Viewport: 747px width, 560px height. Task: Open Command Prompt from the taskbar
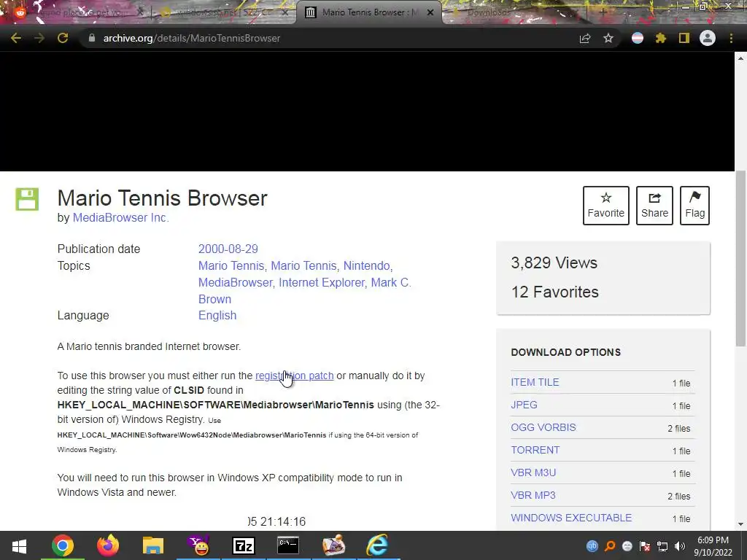[x=288, y=545]
